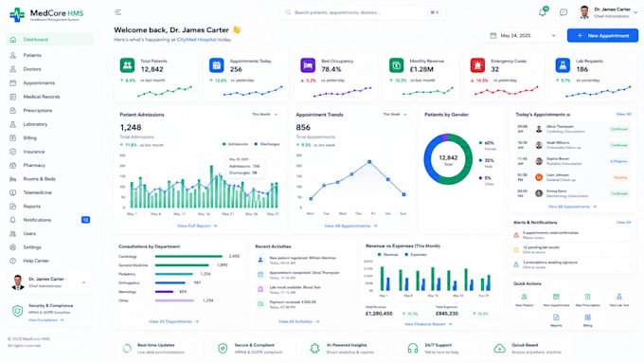This screenshot has height=363, width=644.
Task: Open Laboratory in the sidebar
Action: pyautogui.click(x=49, y=124)
